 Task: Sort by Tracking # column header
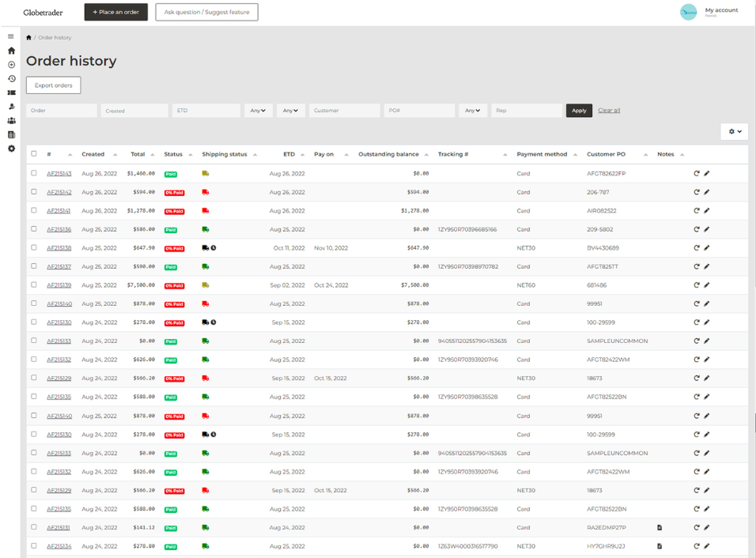point(473,154)
